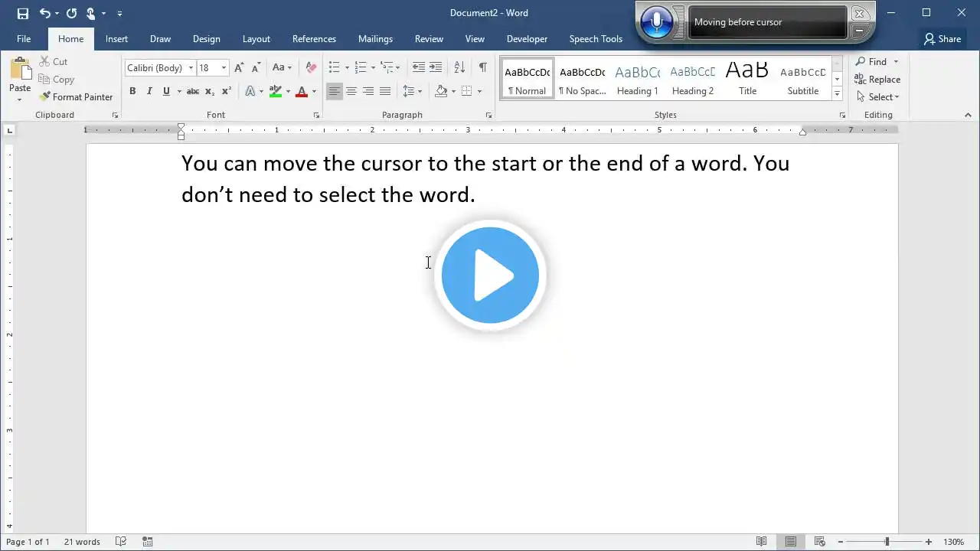Click the Save icon in Quick Access Toolbar
This screenshot has width=980, height=551.
pos(23,13)
